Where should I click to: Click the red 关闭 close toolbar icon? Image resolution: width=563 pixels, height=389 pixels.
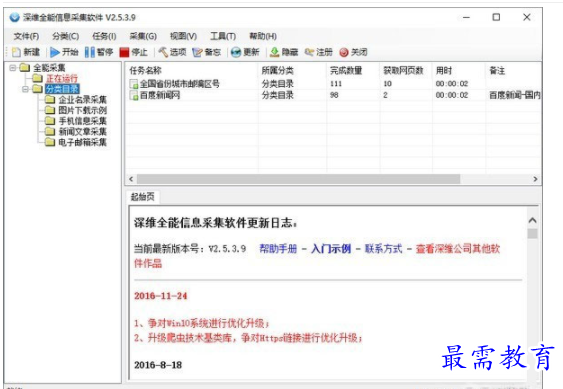tap(344, 52)
